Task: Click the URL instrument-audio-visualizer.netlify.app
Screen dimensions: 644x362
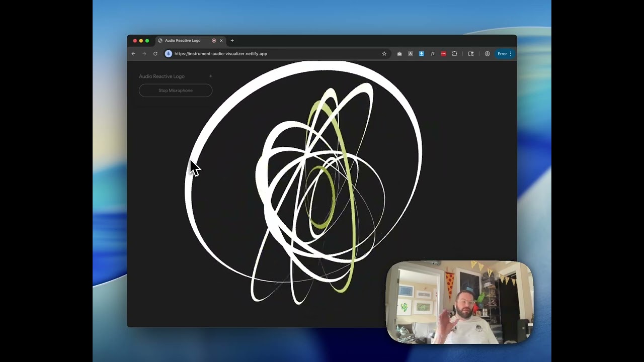Action: (x=221, y=54)
